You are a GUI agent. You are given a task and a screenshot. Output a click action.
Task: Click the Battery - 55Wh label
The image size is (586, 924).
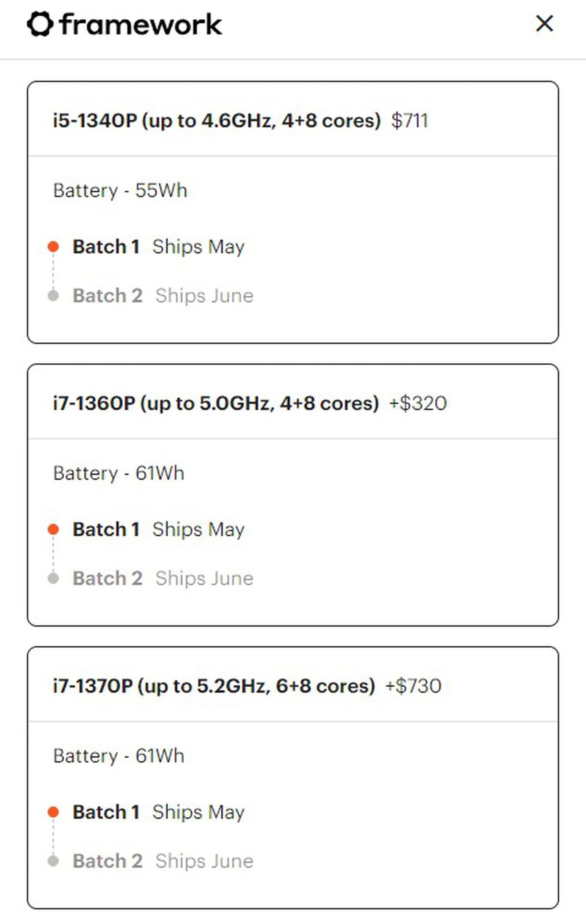point(120,190)
